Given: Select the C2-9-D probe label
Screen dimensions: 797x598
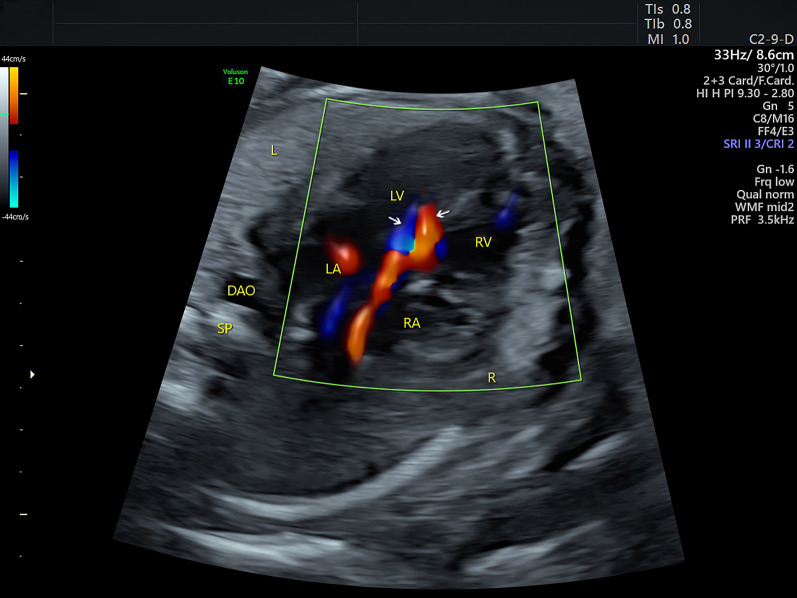Looking at the screenshot, I should tap(771, 40).
